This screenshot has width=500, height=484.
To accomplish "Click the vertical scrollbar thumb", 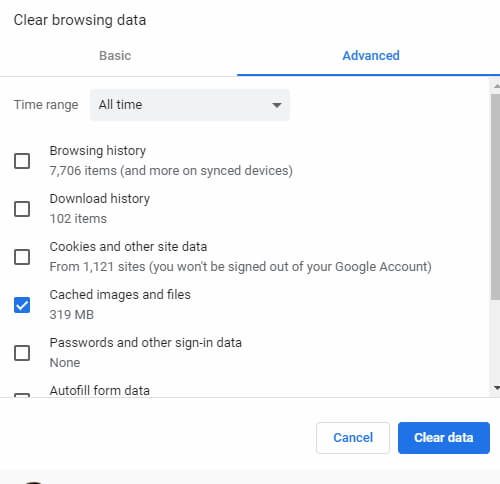I will [x=496, y=197].
